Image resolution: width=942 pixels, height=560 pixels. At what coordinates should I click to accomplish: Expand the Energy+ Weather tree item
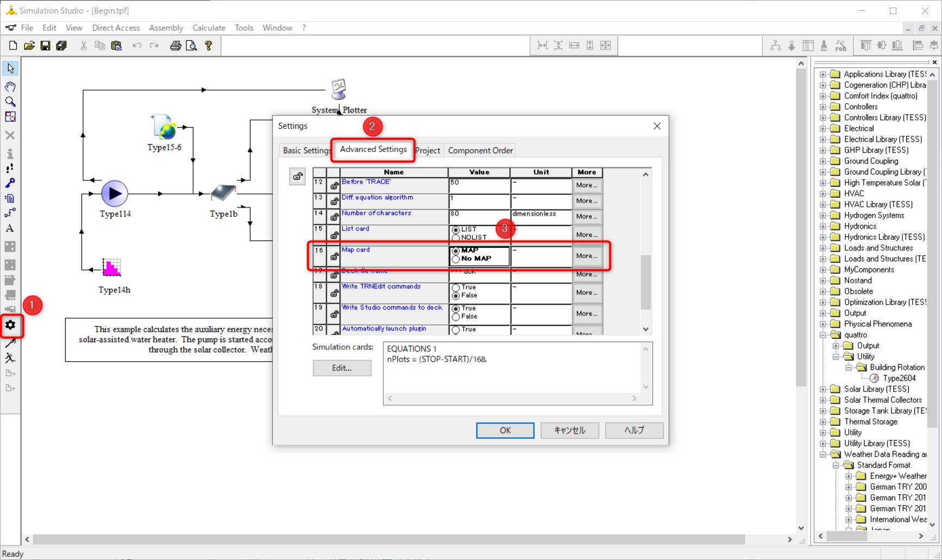pos(849,476)
